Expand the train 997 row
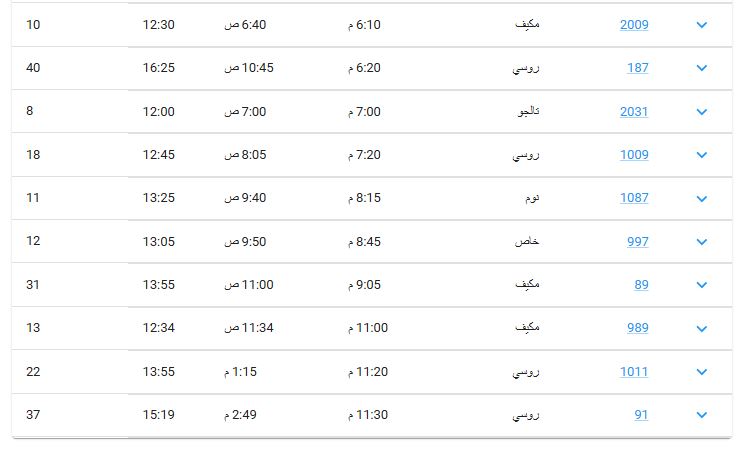747x463 pixels. (x=701, y=242)
